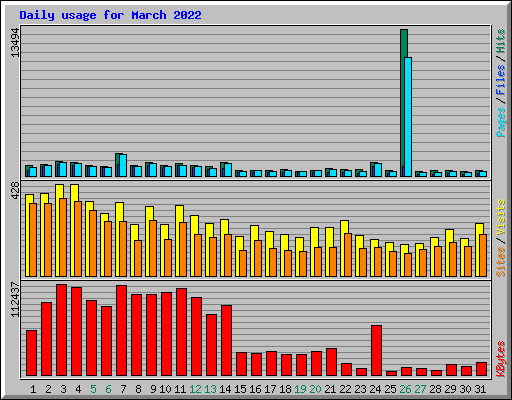Click the day label 28 on x-axis
The height and width of the screenshot is (400, 512).
point(435,389)
